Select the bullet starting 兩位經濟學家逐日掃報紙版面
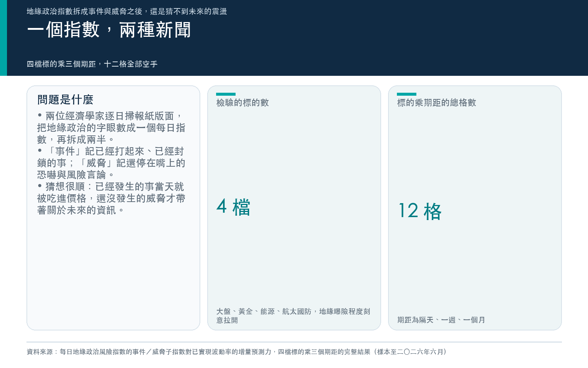Image resolution: width=588 pixels, height=368 pixels. point(111,128)
